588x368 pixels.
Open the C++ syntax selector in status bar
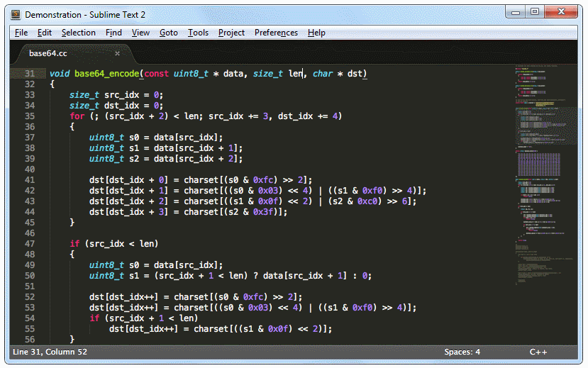[x=538, y=352]
